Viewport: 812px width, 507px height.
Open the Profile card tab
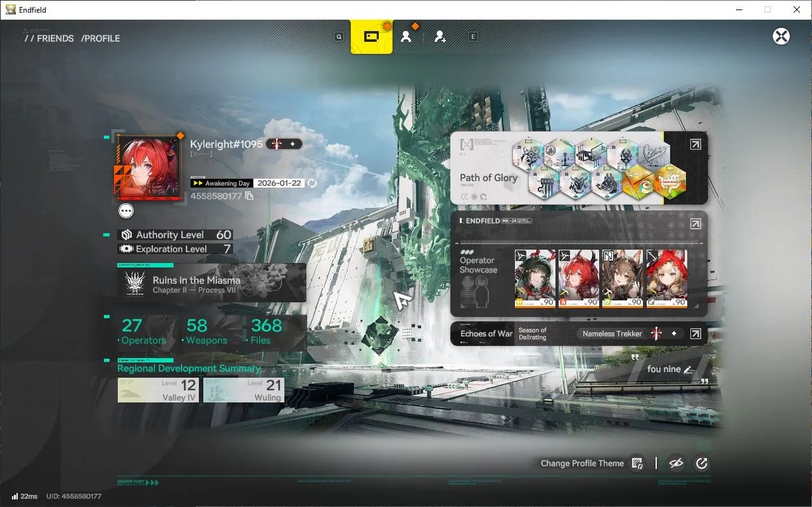(x=372, y=37)
